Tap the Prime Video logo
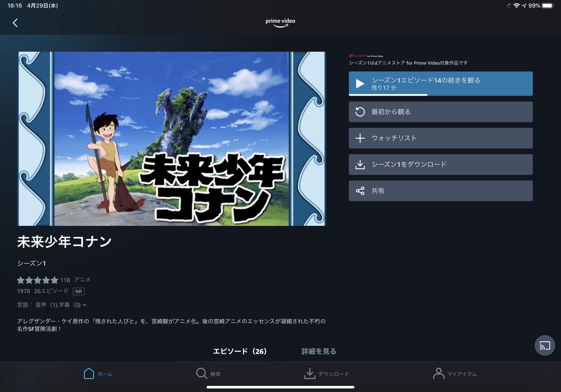 (x=280, y=23)
